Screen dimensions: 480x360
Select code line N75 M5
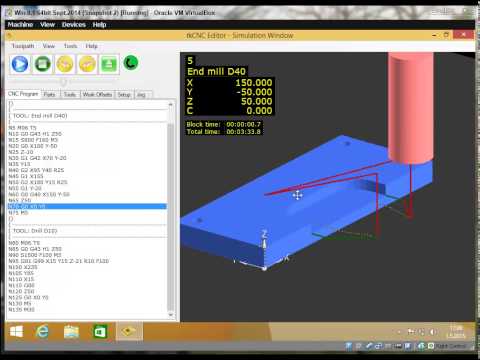tap(18, 212)
